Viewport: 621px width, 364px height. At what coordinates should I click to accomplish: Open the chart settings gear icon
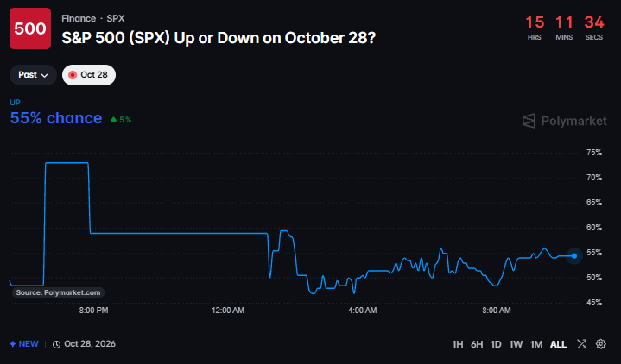[601, 344]
